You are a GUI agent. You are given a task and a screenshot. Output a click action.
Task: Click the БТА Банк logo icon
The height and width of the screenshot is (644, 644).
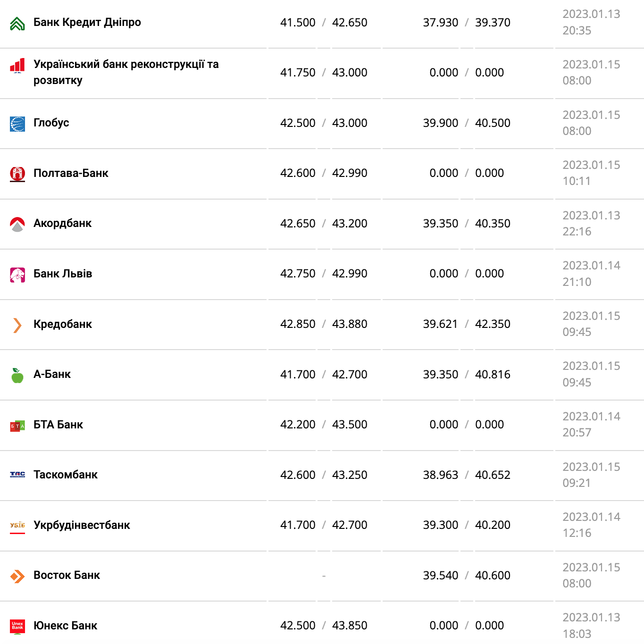click(x=17, y=426)
